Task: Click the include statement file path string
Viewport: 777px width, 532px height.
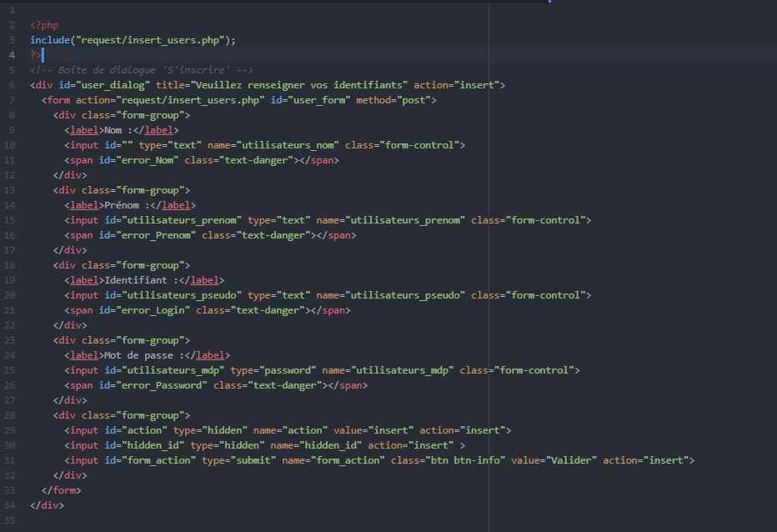Action: coord(153,40)
